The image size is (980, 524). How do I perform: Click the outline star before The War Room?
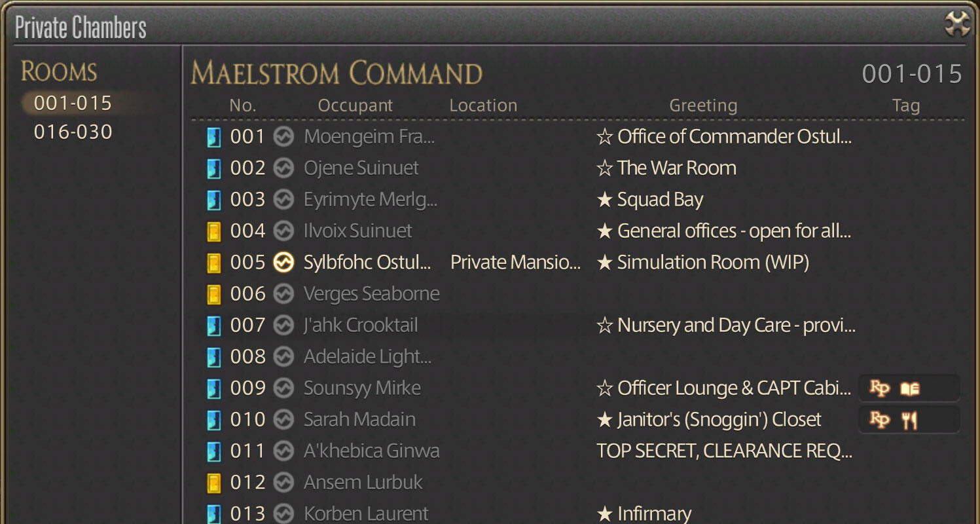(605, 168)
